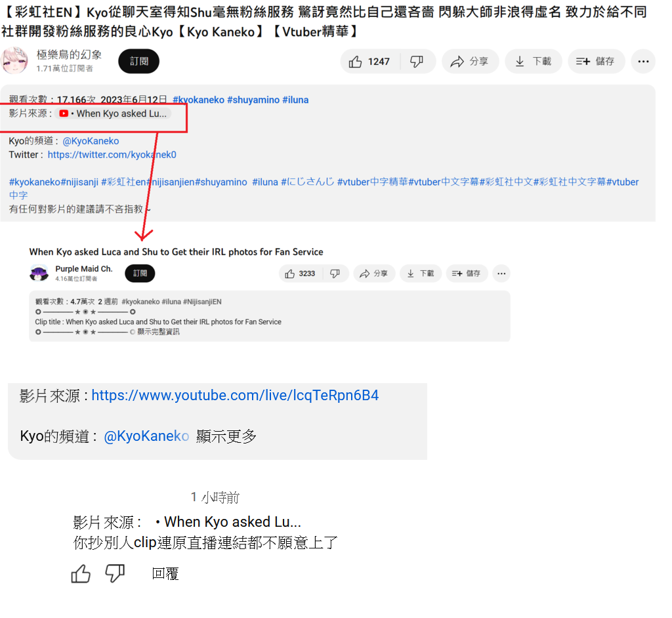Expand description via 顯示完整資訊
672x618 pixels.
click(x=158, y=332)
